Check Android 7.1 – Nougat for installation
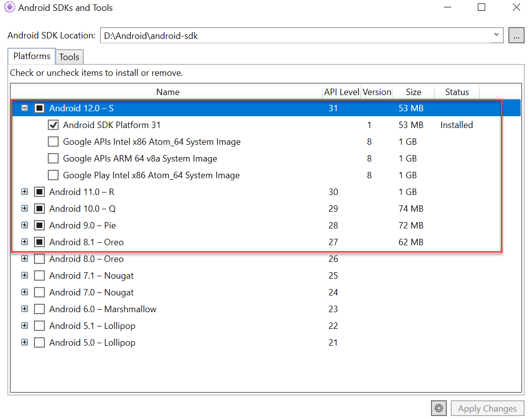 point(39,275)
